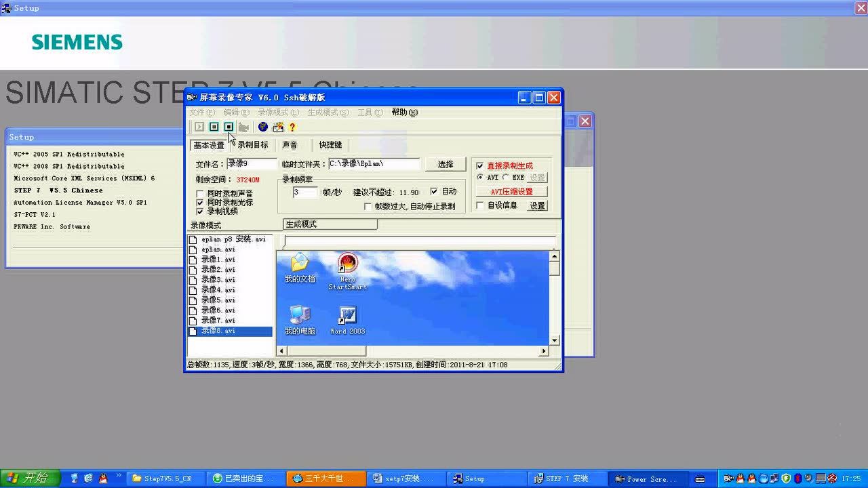
Task: Click the globe icon in the toolbar
Action: coord(263,127)
